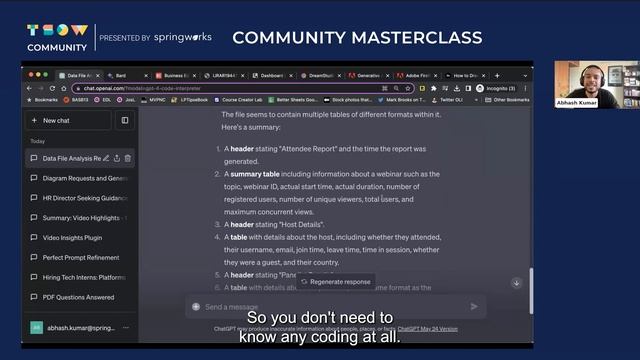The image size is (640, 360).
Task: Open the Video Insights Plugin chat
Action: click(x=80, y=238)
